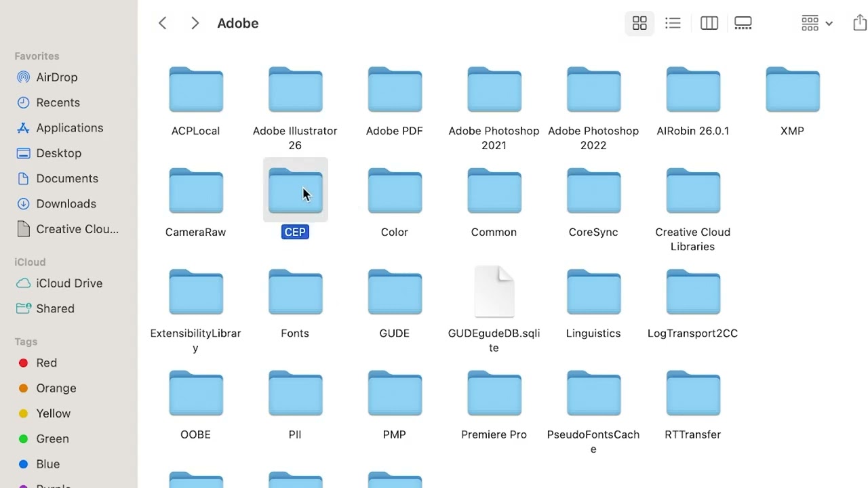Screen dimensions: 868x488
Task: Click the CEP folder name label
Action: coord(295,232)
